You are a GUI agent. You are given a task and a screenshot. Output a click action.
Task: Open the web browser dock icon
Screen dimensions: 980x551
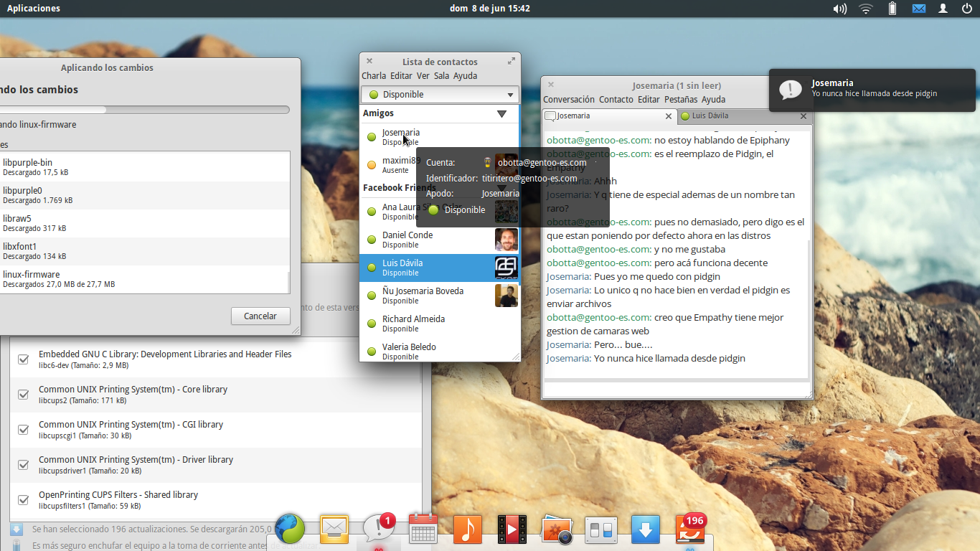290,529
